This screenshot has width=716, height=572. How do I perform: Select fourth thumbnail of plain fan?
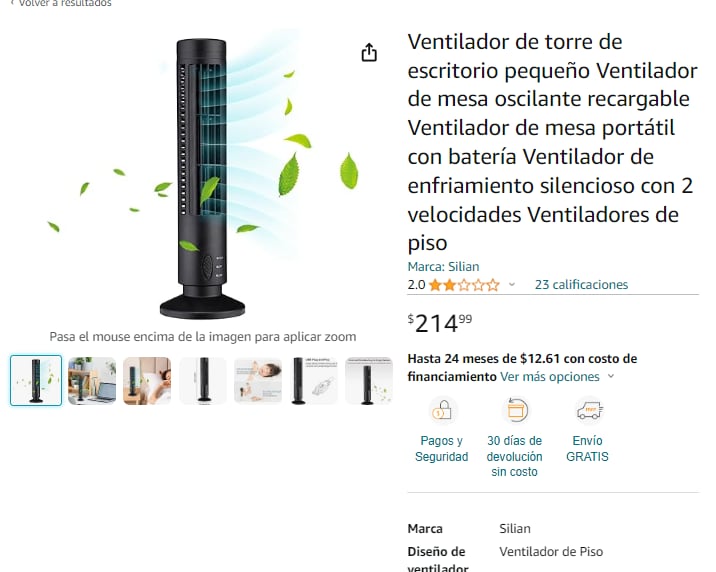(203, 381)
